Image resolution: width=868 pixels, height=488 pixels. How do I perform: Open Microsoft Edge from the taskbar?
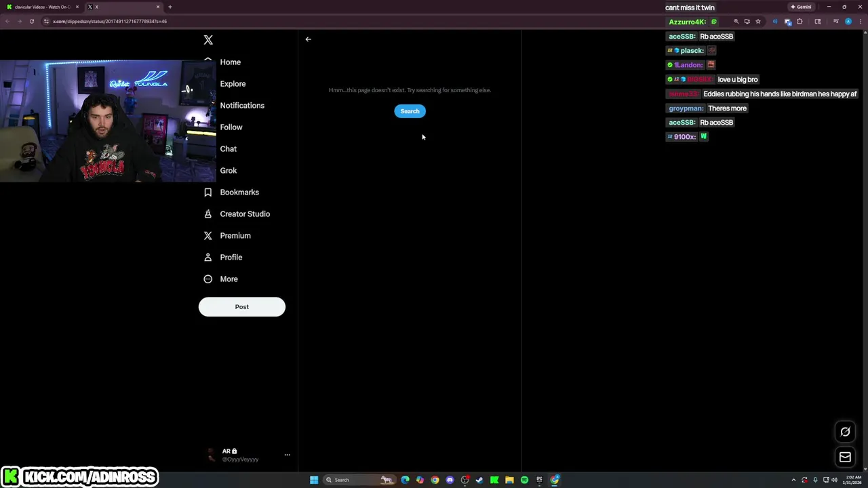point(405,480)
